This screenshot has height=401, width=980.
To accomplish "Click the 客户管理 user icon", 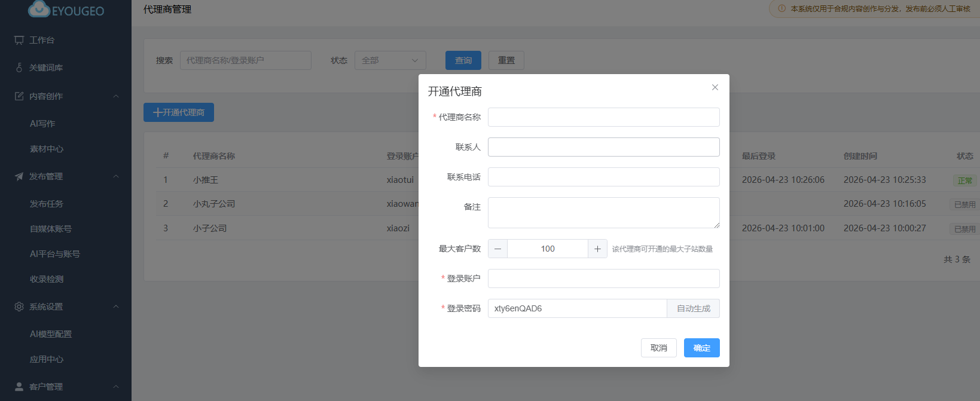I will pyautogui.click(x=19, y=387).
